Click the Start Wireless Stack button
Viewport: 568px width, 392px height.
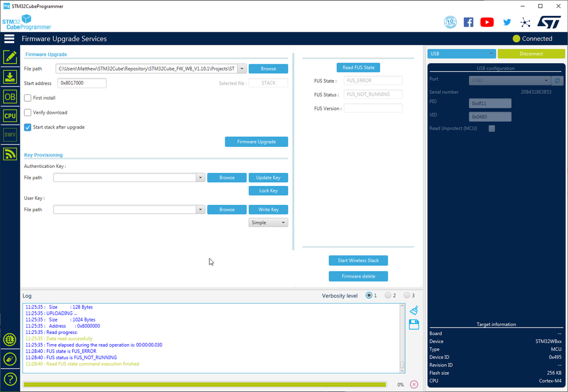(358, 261)
